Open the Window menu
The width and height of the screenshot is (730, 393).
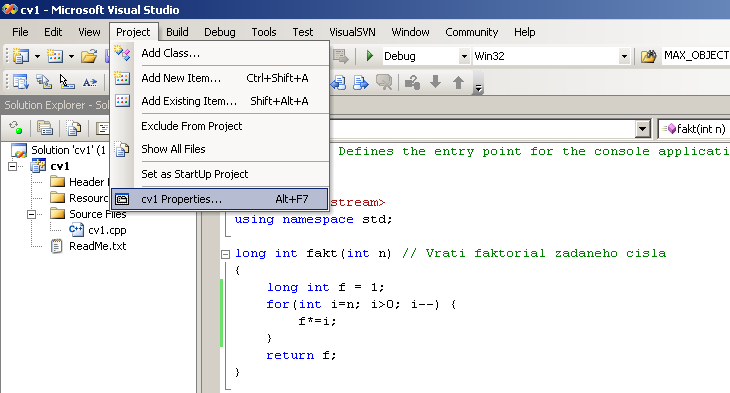410,32
